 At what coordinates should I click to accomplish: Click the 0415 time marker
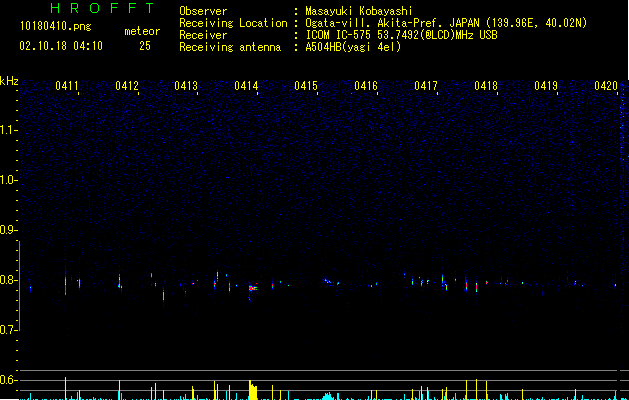tap(306, 86)
